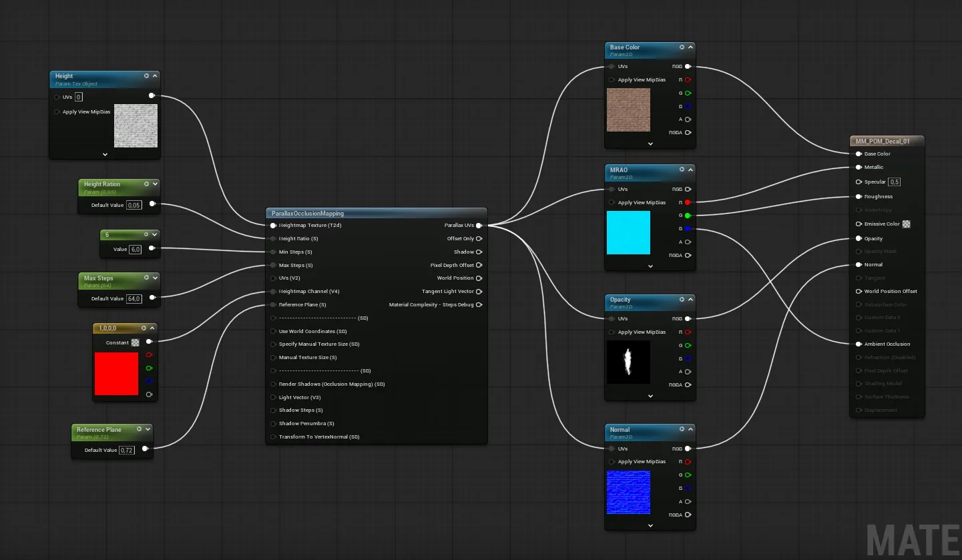Click the Max Steps default value 64,0 field
The image size is (962, 560).
pos(134,298)
